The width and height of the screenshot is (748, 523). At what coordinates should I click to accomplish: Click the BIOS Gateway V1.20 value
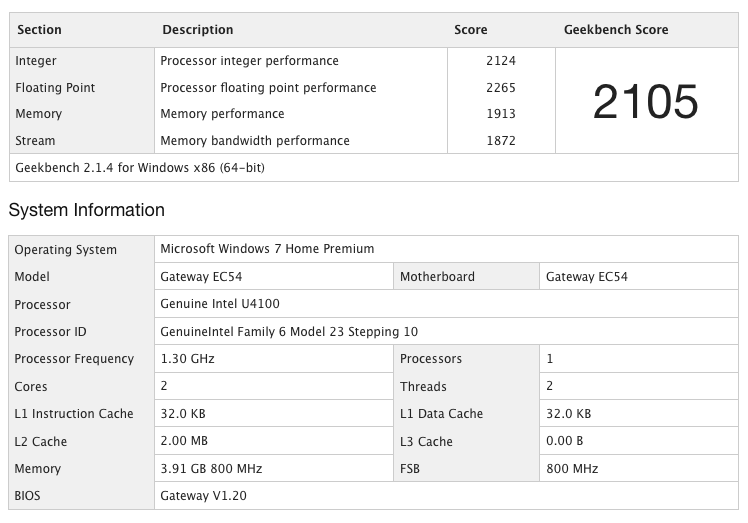tap(203, 496)
